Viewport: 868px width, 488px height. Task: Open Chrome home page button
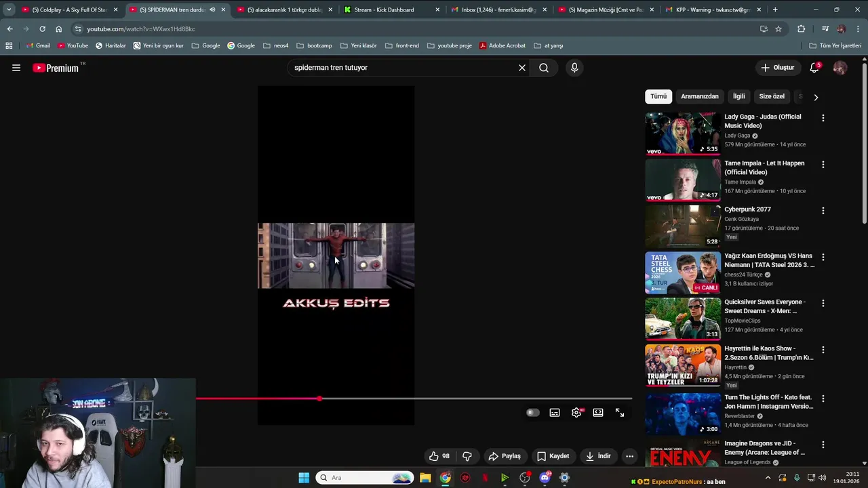click(58, 29)
